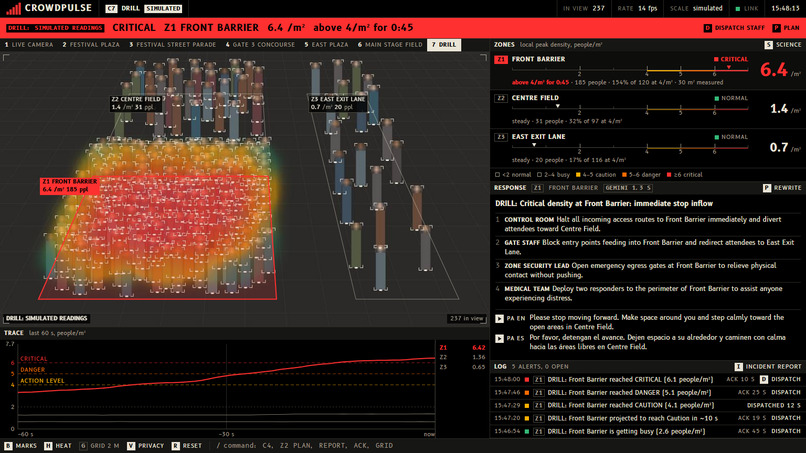Toggle the MARKS overlay
Image resolution: width=806 pixels, height=453 pixels.
(21, 446)
